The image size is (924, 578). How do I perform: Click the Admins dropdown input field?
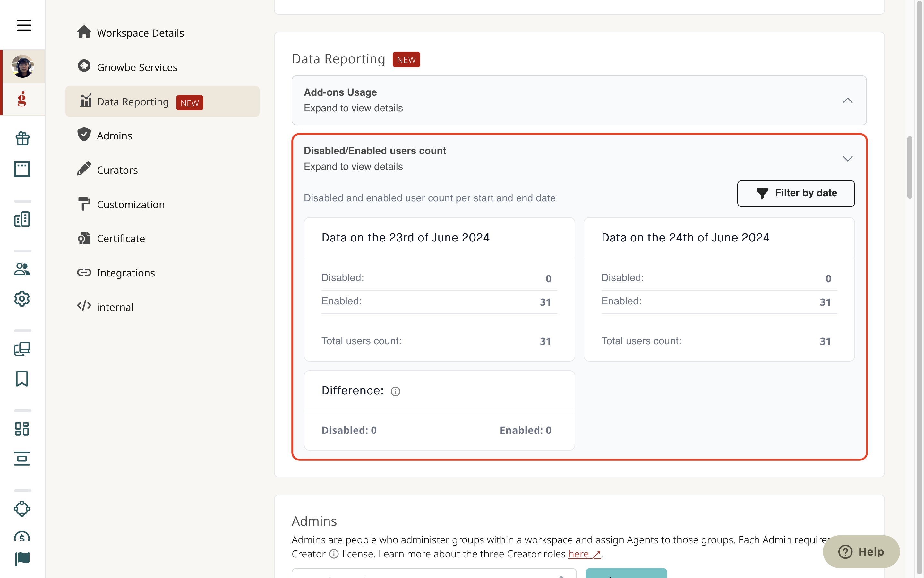[x=434, y=573]
